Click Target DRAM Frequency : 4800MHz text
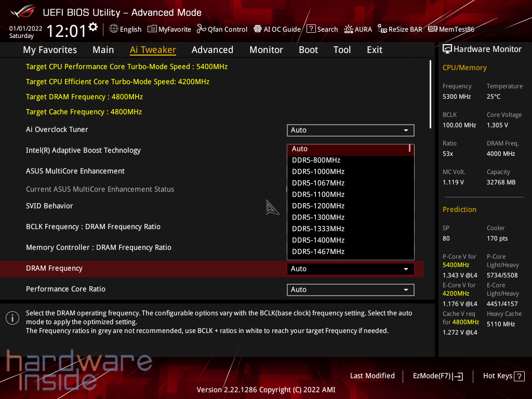The width and height of the screenshot is (532, 399). click(x=84, y=97)
